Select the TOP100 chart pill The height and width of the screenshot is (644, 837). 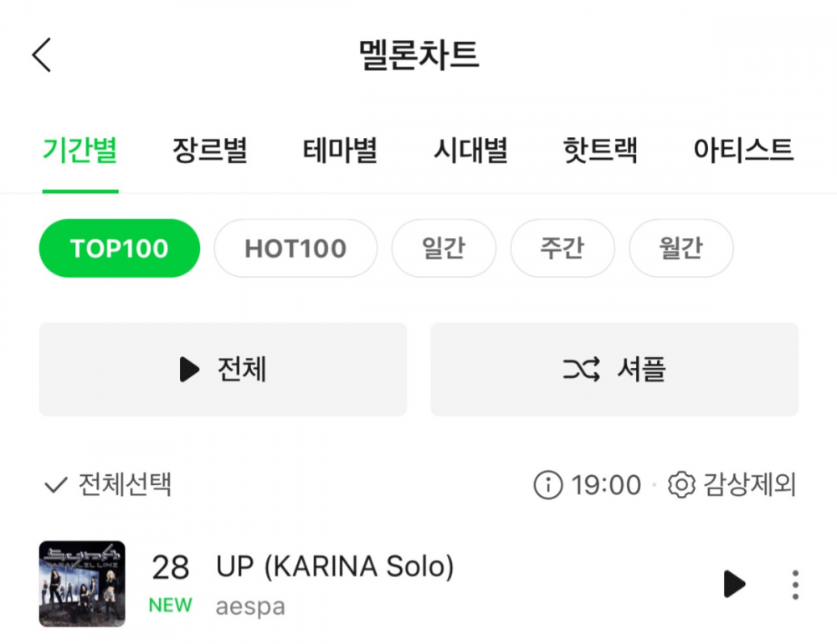120,248
